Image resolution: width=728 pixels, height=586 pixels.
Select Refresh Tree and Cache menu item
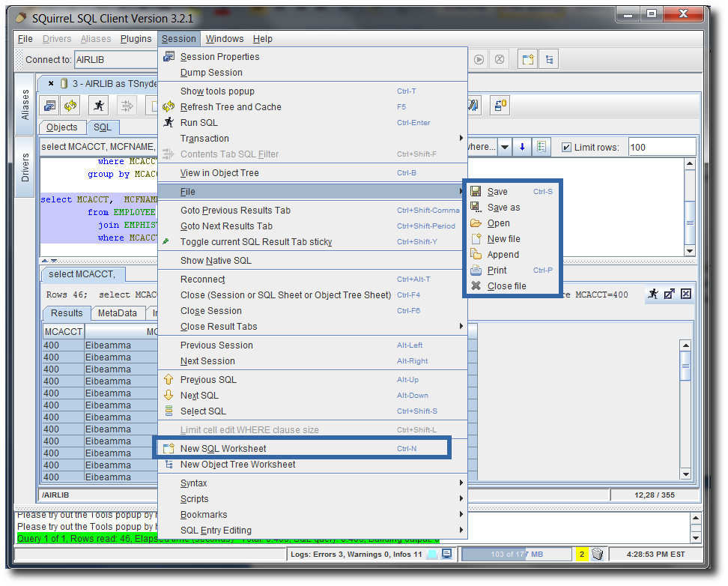tap(312, 107)
